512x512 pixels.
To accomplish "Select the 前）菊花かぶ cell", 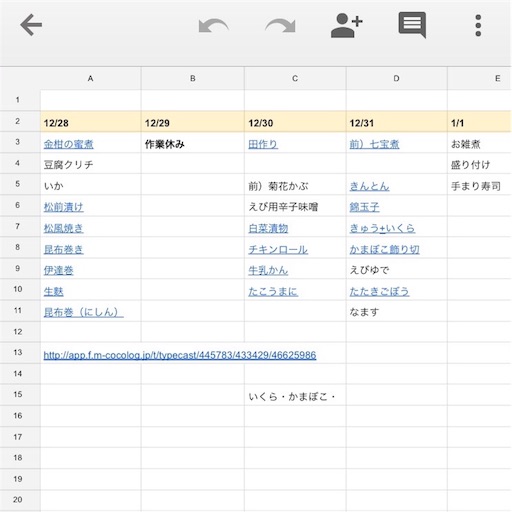I will pyautogui.click(x=295, y=185).
